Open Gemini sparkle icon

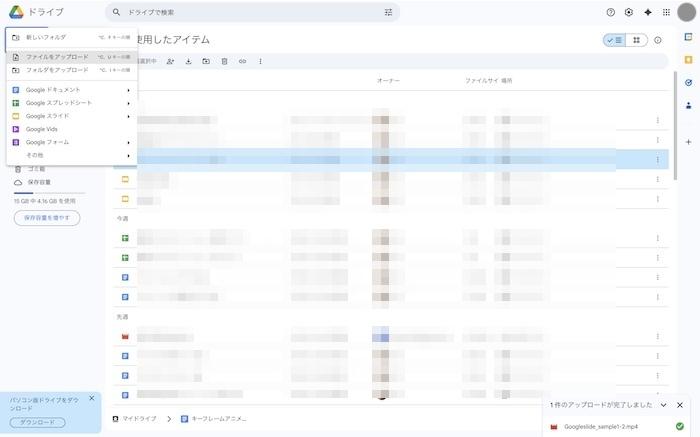point(648,12)
